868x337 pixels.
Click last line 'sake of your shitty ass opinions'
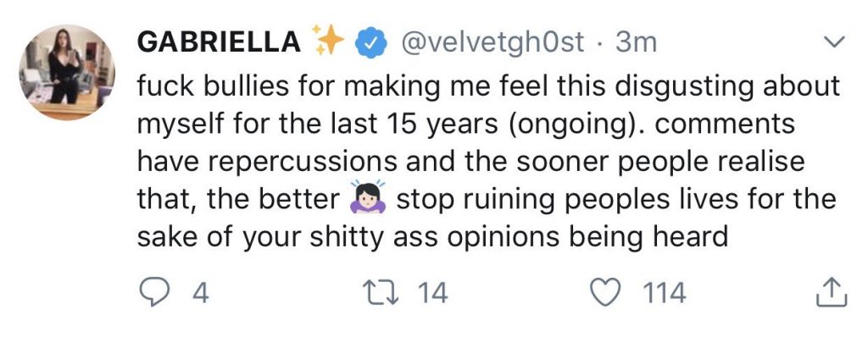(431, 237)
